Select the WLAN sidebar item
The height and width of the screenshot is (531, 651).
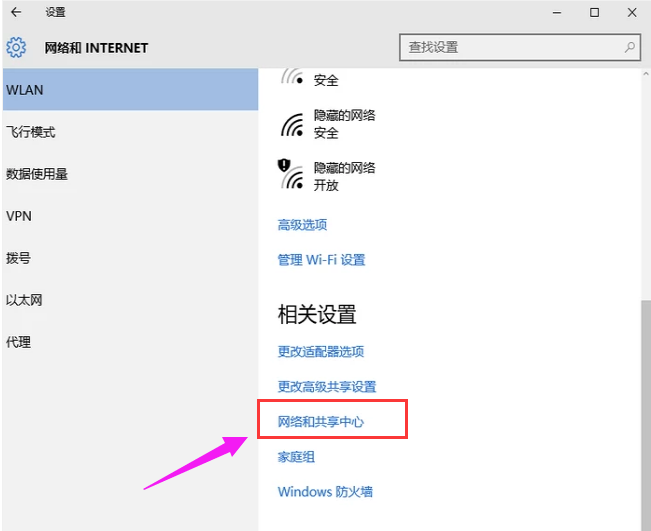point(128,90)
